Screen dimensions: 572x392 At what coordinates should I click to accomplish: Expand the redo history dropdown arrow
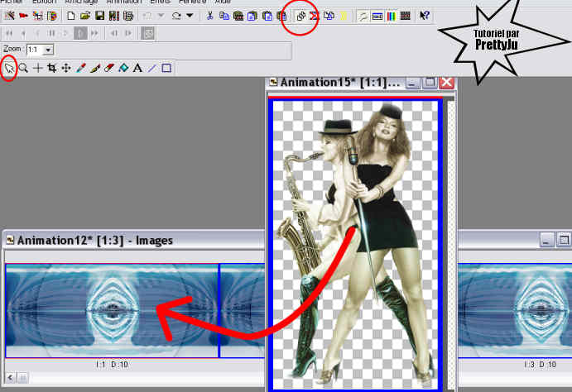click(x=191, y=16)
